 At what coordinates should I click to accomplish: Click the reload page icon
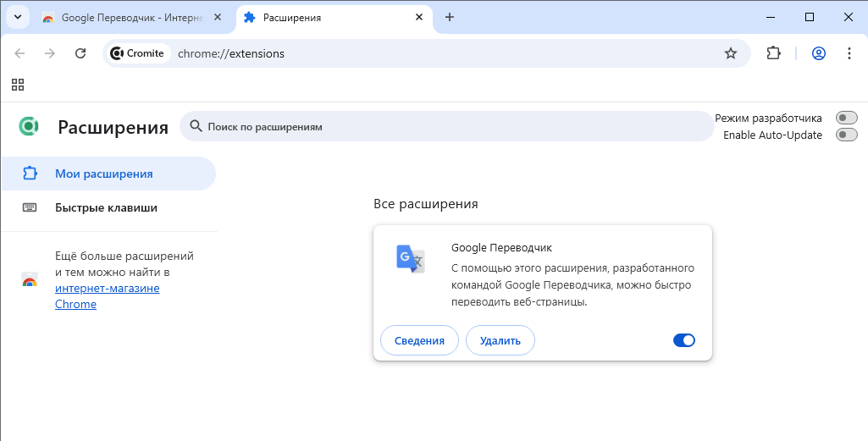[x=80, y=53]
